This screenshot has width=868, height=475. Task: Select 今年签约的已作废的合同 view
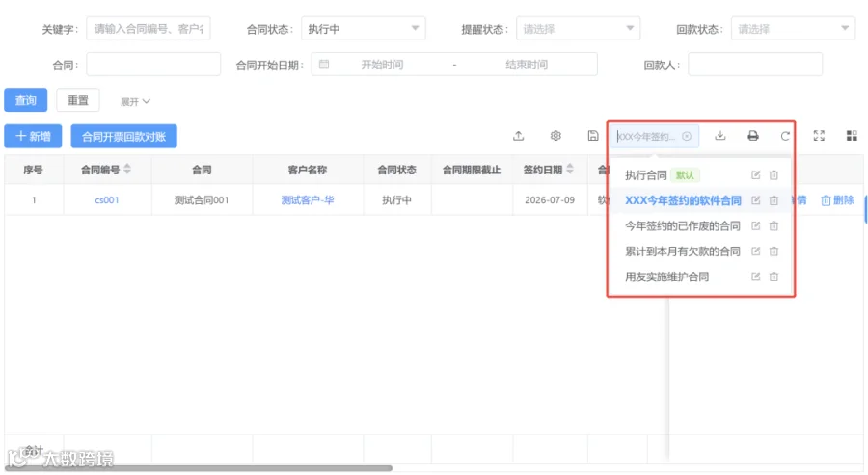(683, 225)
